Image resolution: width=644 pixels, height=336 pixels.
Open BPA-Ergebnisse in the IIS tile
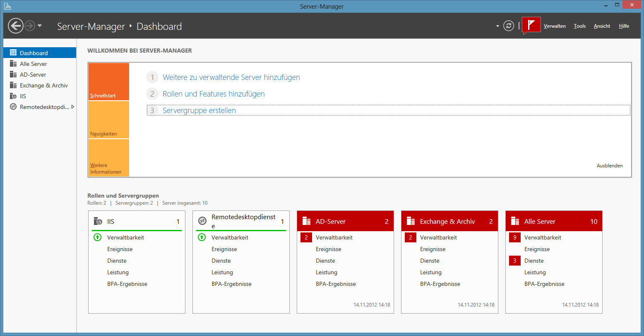(x=127, y=284)
